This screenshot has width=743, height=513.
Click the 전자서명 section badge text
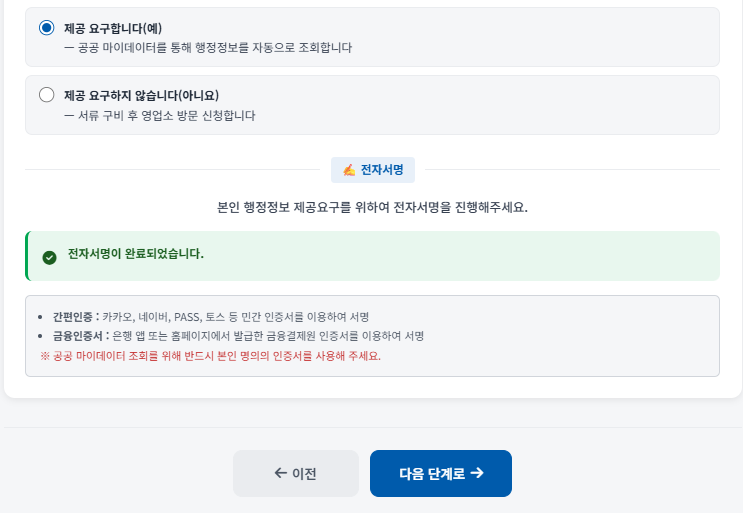coord(382,170)
